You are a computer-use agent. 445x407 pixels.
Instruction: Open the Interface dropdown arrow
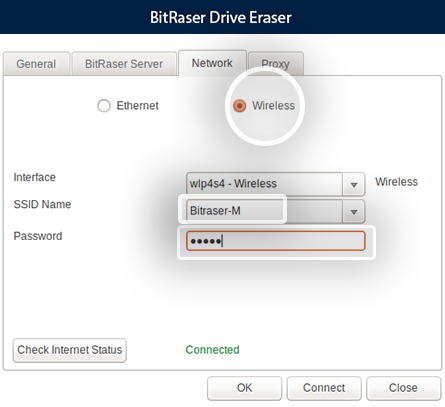354,184
